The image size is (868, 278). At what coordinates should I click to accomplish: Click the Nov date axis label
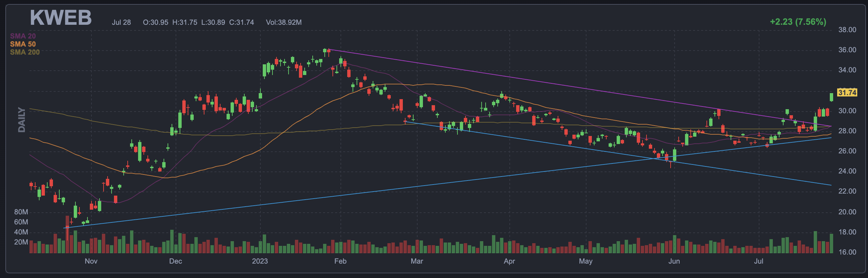coord(91,261)
